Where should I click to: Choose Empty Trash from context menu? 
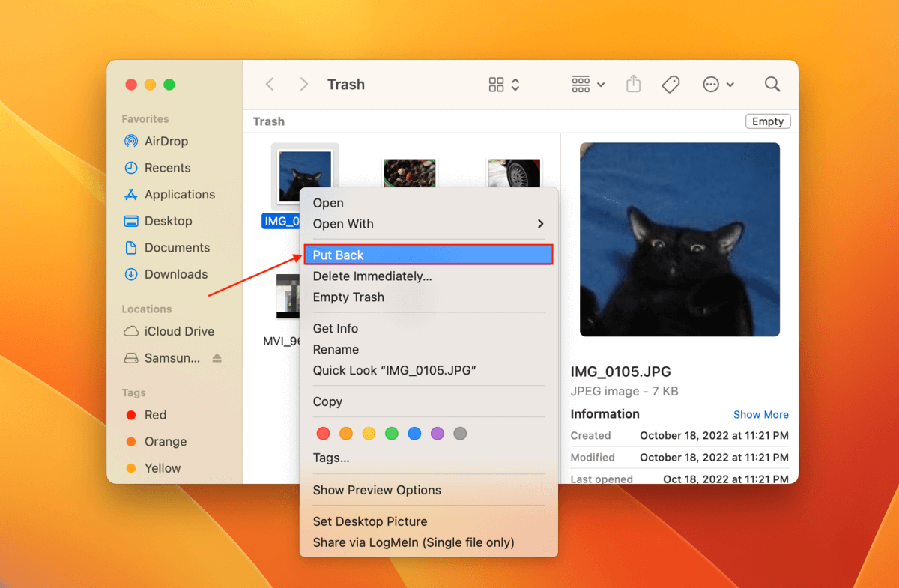pos(429,297)
